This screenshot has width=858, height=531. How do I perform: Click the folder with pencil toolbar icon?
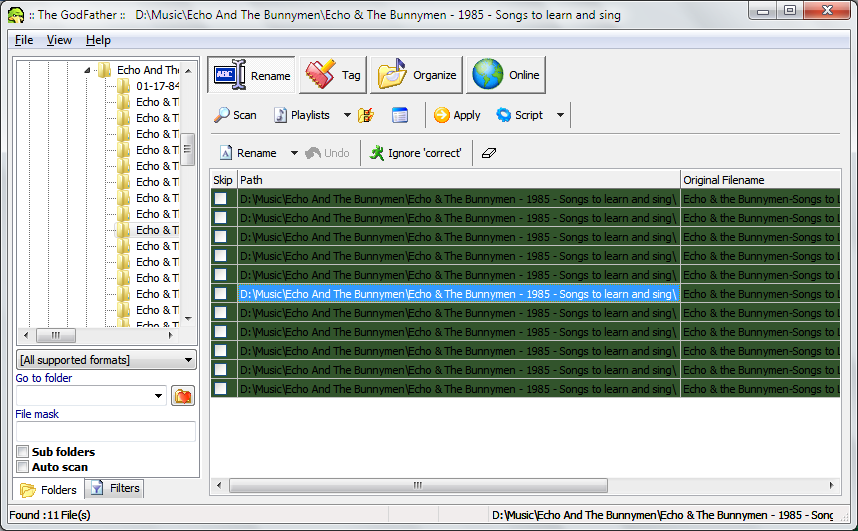pyautogui.click(x=366, y=115)
